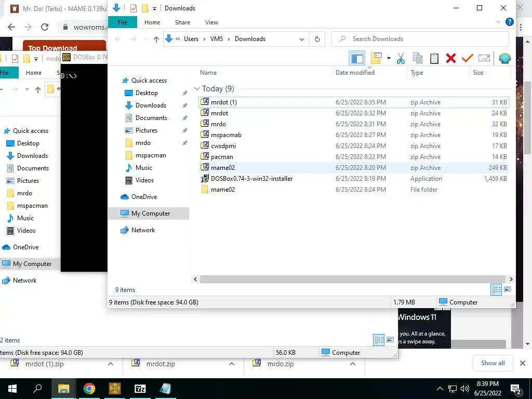Click Show all downloads in Chrome
532x399 pixels.
coord(493,363)
